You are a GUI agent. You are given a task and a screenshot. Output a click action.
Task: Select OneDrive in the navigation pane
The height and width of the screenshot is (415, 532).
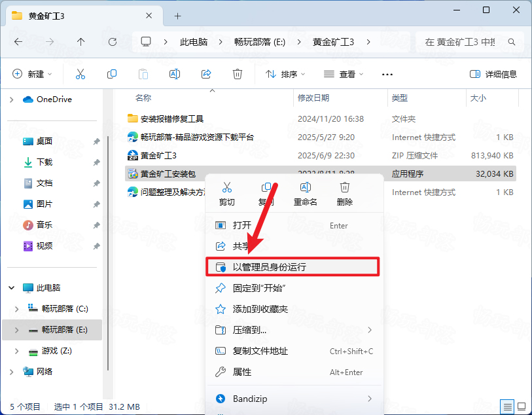click(x=47, y=99)
